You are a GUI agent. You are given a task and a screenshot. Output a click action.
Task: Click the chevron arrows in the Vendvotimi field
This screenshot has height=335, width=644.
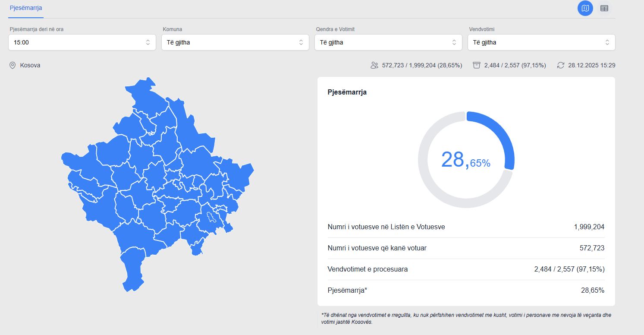coord(607,42)
